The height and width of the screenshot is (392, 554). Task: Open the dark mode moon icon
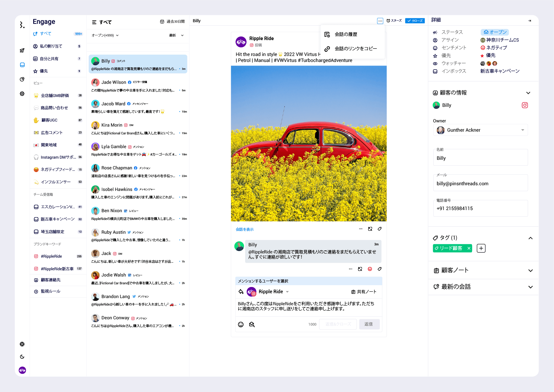pyautogui.click(x=22, y=357)
